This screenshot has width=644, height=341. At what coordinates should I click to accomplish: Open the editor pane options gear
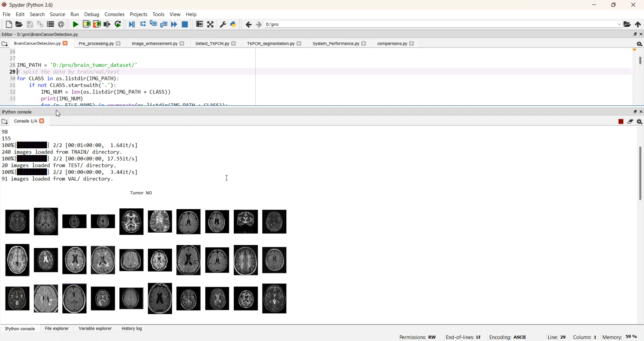click(640, 44)
